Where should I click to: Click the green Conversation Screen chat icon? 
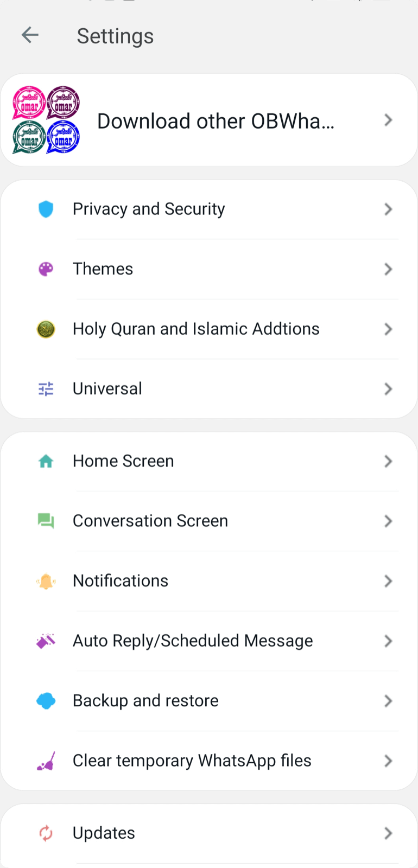46,521
